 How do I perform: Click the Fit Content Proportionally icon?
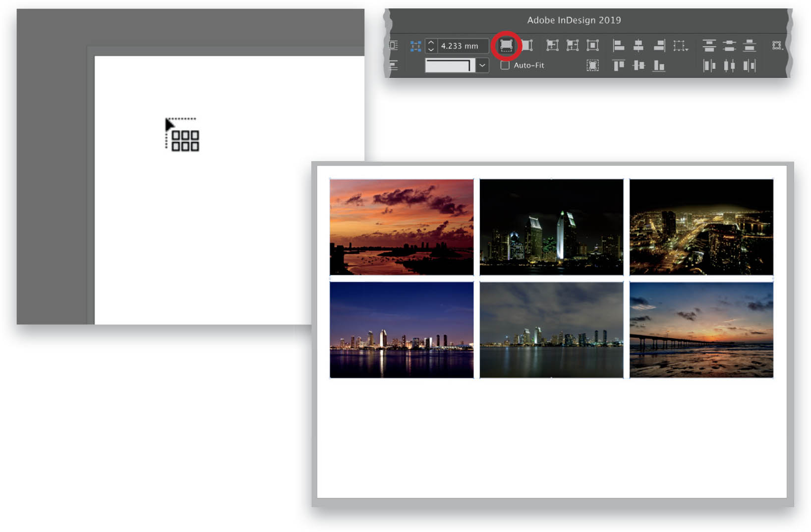[x=527, y=46]
